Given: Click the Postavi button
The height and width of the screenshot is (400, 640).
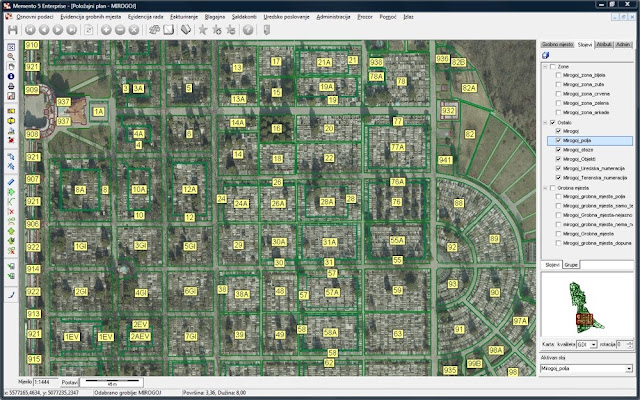Looking at the screenshot, I should pos(69,383).
